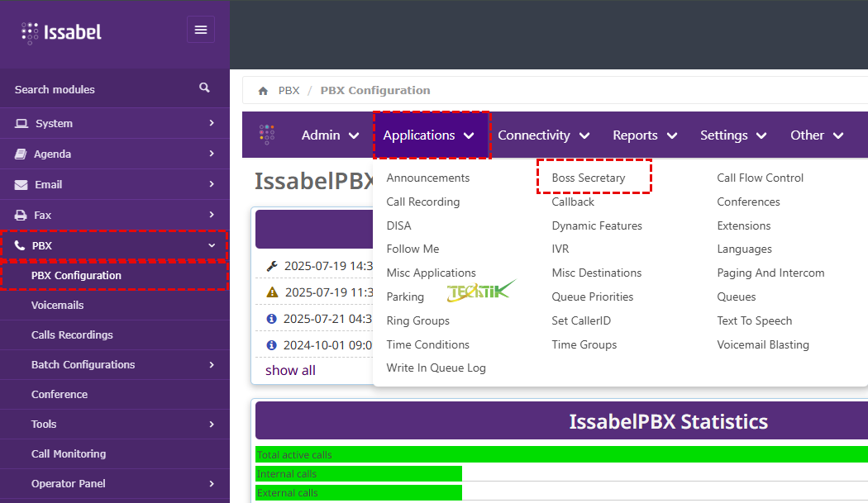Viewport: 868px width, 503px height.
Task: Open the Reports dropdown menu
Action: tap(645, 135)
